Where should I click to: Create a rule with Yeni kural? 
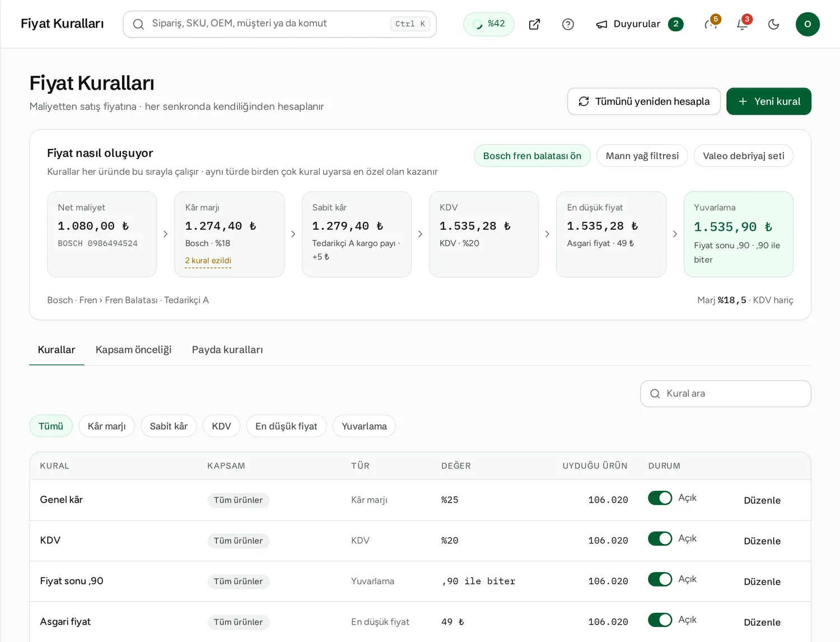769,101
